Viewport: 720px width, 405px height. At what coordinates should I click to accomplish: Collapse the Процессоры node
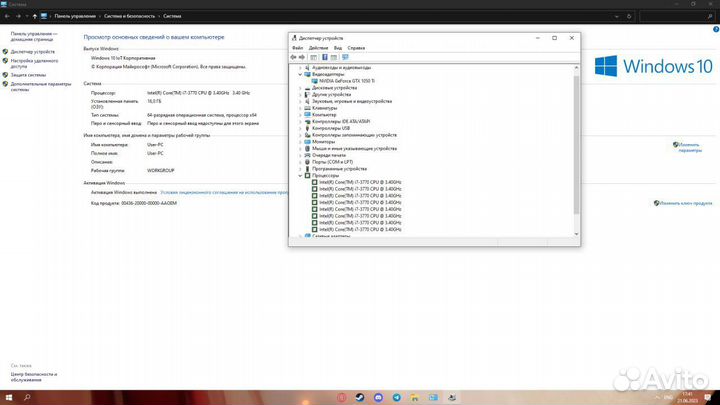[300, 175]
